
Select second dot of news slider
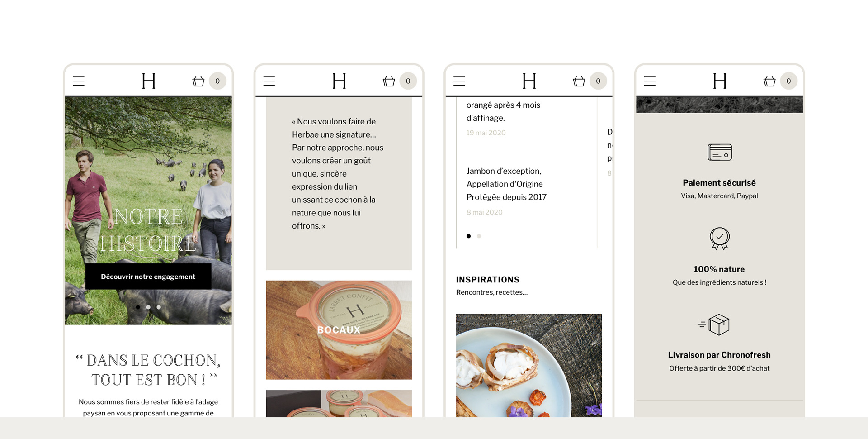pyautogui.click(x=479, y=236)
